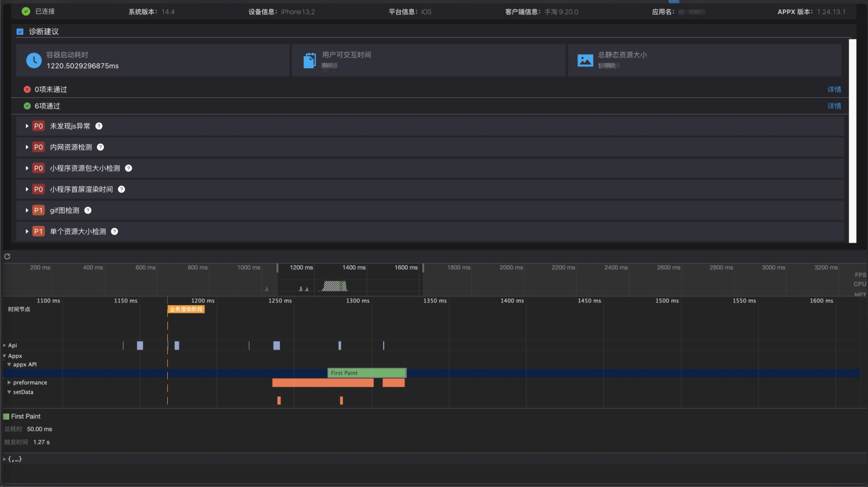868x487 pixels.
Task: Click the 业务渲染阶段 time node marker
Action: pos(186,309)
